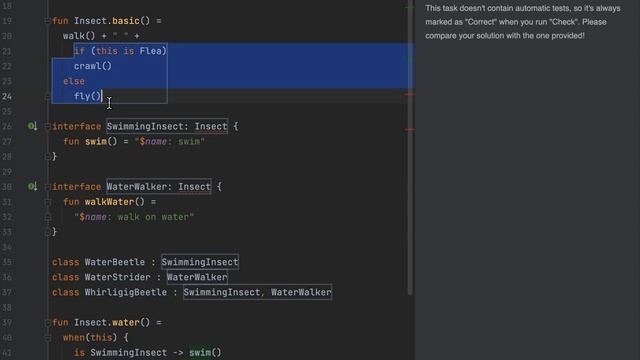Click the editor vertical scrollbar thumb
This screenshot has height=360, width=640.
pos(410,147)
